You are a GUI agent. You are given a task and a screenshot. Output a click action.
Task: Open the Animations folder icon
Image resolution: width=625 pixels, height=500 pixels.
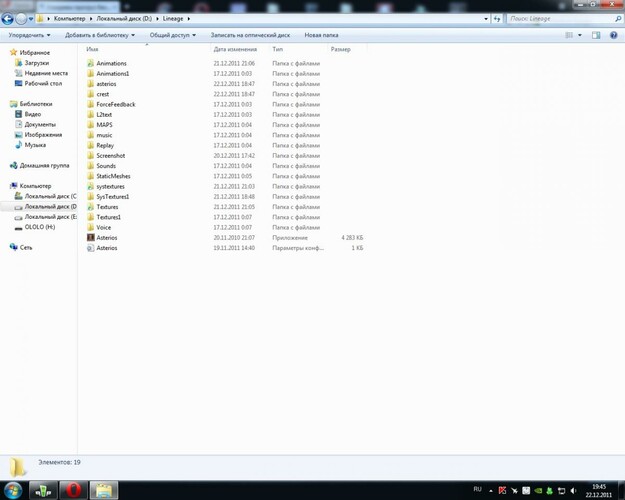click(90, 63)
